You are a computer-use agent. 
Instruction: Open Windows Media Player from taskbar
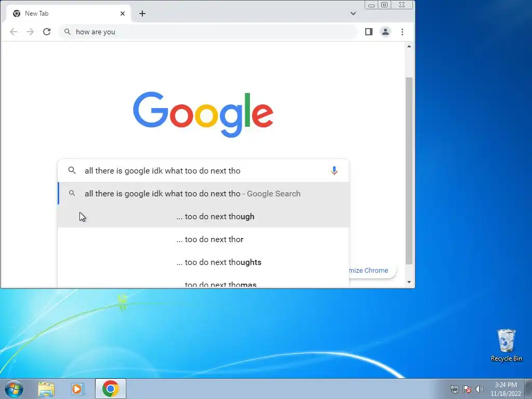[x=78, y=389]
